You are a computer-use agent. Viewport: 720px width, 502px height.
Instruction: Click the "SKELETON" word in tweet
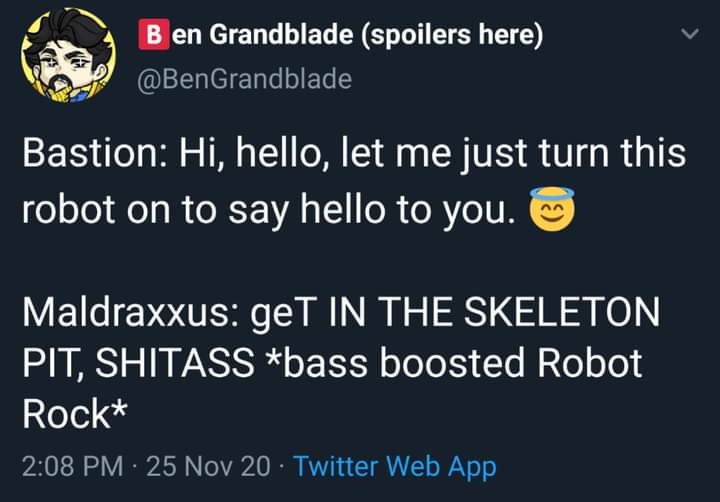point(562,312)
